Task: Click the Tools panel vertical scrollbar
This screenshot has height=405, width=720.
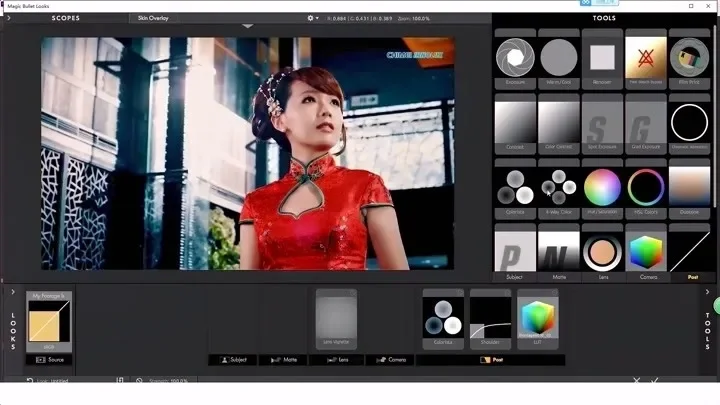Action: 715,115
